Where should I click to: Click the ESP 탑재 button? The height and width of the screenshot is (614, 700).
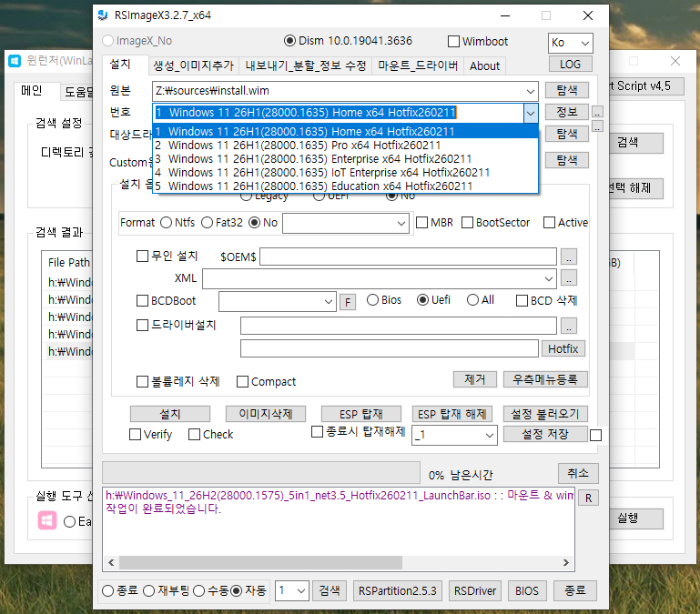point(361,414)
